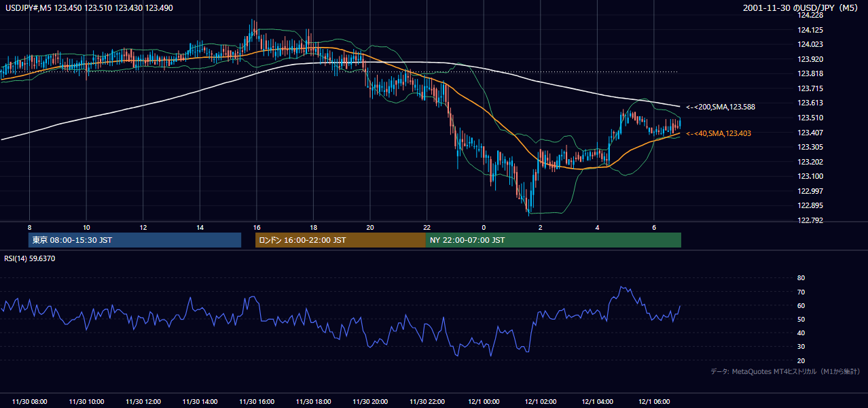Click the 11/30 08:00 time axis label
This screenshot has width=868, height=408.
tap(29, 402)
